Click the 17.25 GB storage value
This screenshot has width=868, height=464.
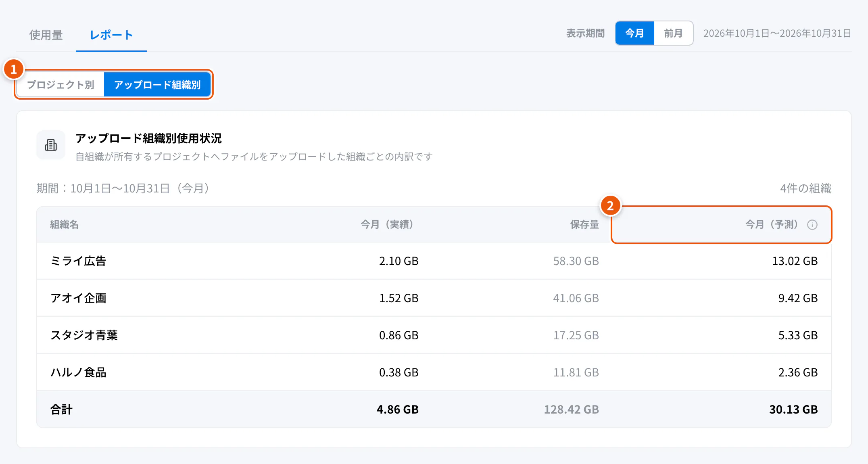point(576,335)
